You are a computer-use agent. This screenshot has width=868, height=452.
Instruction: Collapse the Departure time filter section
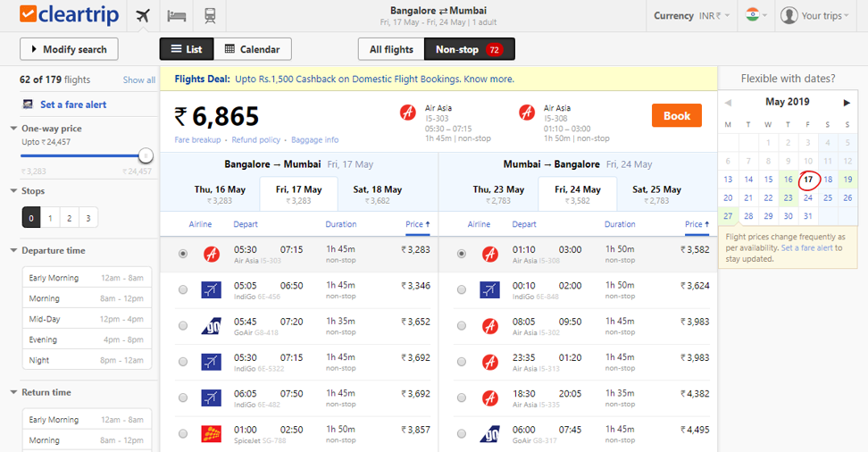[14, 251]
